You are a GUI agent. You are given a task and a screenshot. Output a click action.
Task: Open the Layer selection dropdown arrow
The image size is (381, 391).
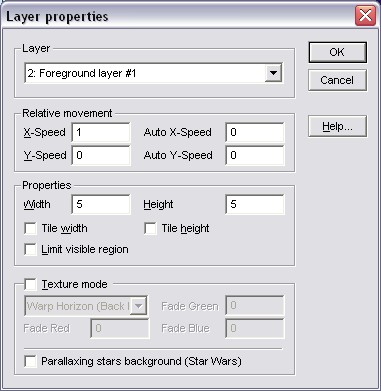273,73
